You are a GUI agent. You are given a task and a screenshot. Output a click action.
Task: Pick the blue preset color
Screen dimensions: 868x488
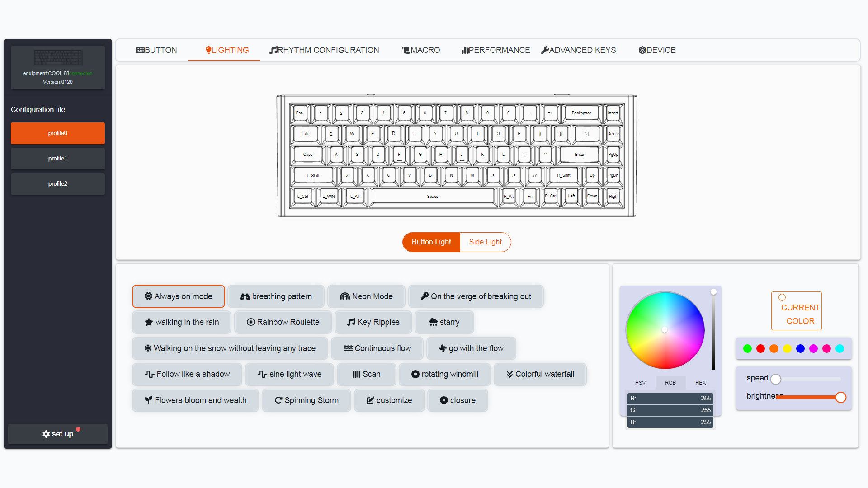(x=800, y=348)
